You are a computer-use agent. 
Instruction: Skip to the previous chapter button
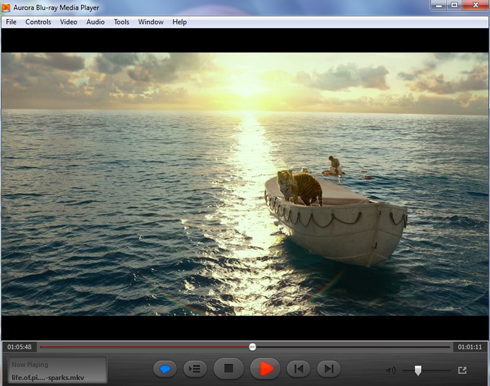tap(299, 369)
